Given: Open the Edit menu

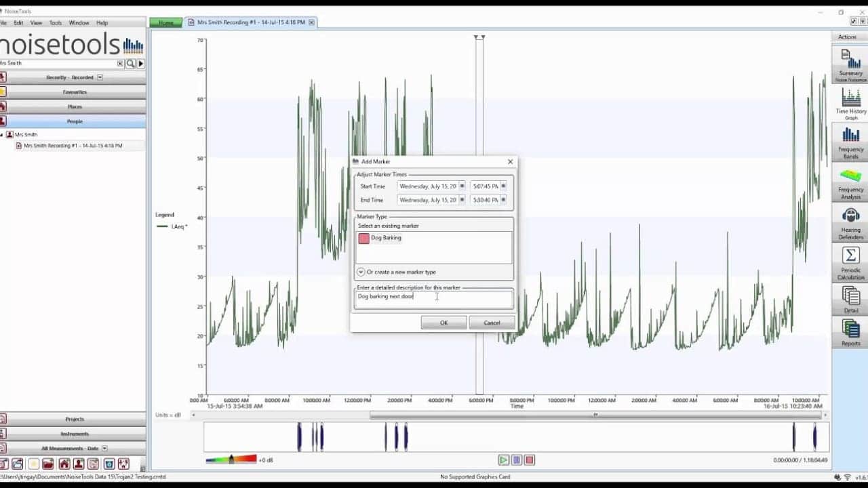Looking at the screenshot, I should pos(18,23).
